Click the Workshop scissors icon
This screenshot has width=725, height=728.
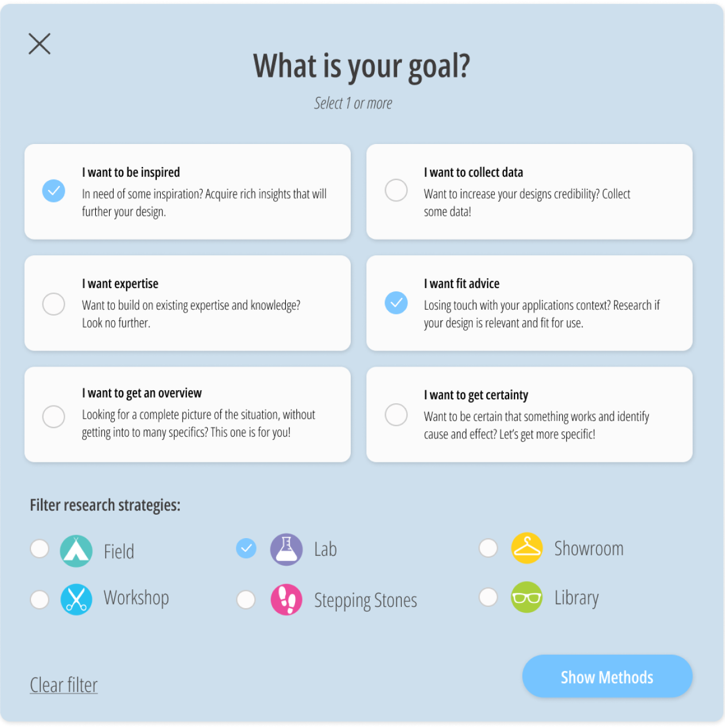point(76,599)
